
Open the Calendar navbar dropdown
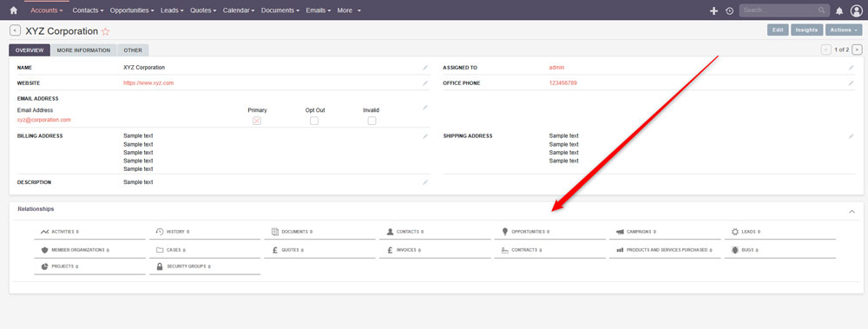(x=239, y=10)
